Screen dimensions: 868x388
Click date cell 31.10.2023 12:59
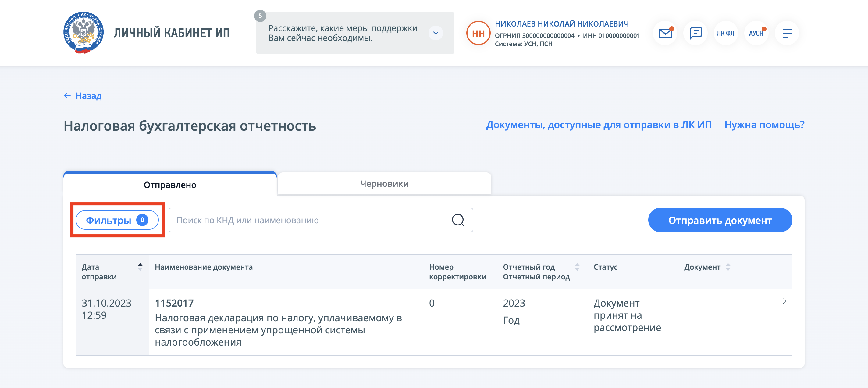tap(106, 309)
